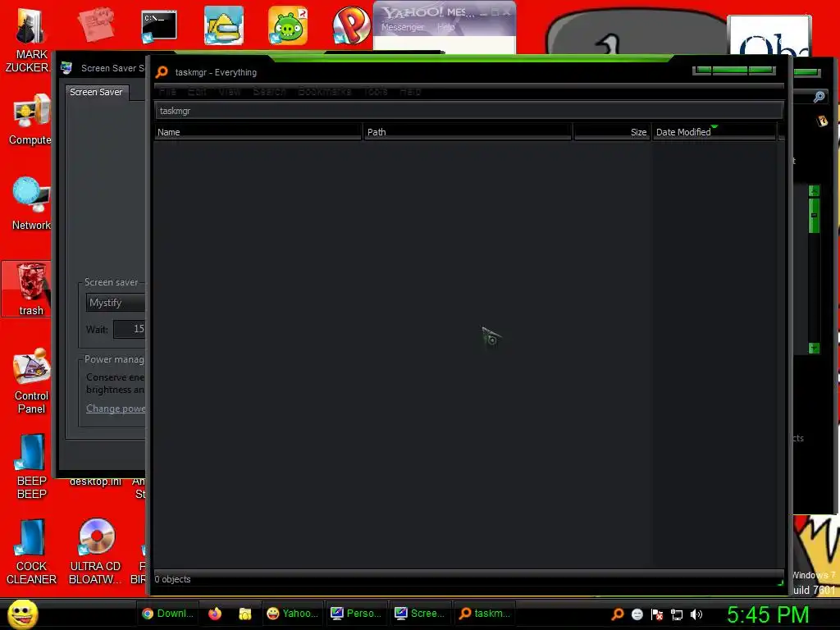840x630 pixels.
Task: Open the Tools menu in Everything
Action: tap(376, 92)
